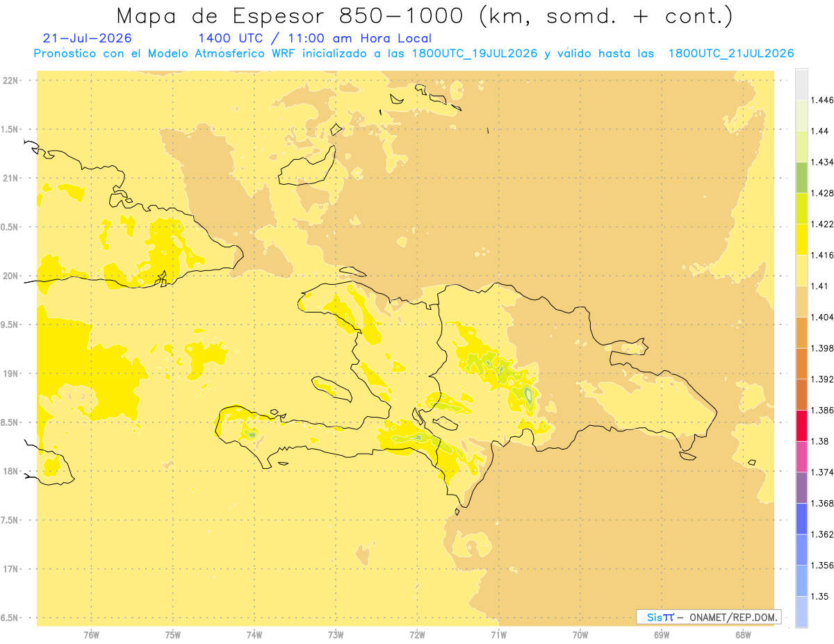
Task: Click the colorbar value "1.368"
Action: tap(822, 503)
